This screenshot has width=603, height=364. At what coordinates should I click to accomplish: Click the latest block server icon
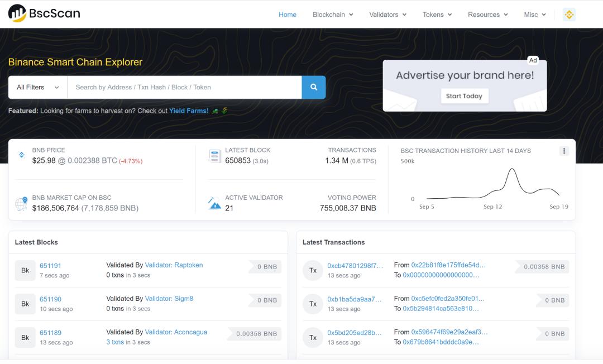tap(214, 156)
